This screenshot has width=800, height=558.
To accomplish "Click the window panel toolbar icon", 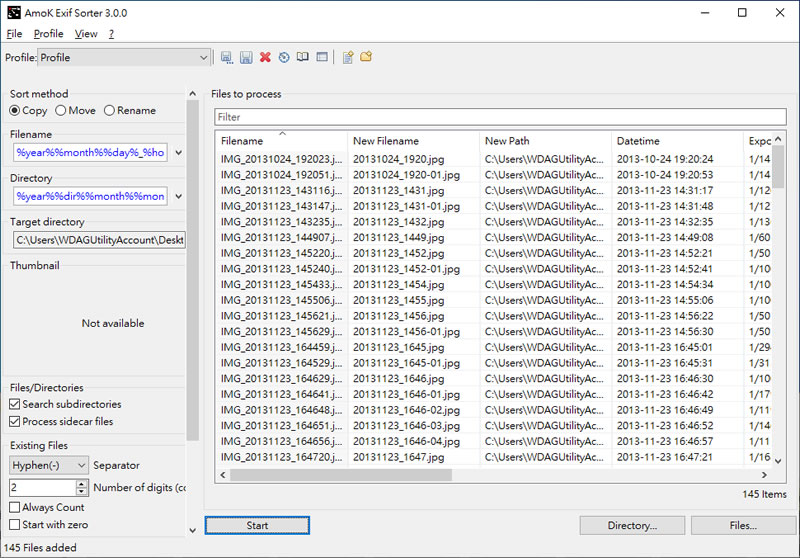I will click(x=322, y=58).
